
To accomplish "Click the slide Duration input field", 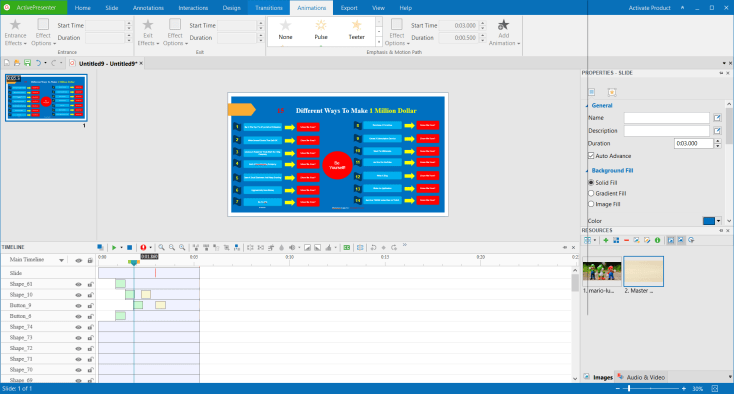I will coord(694,144).
